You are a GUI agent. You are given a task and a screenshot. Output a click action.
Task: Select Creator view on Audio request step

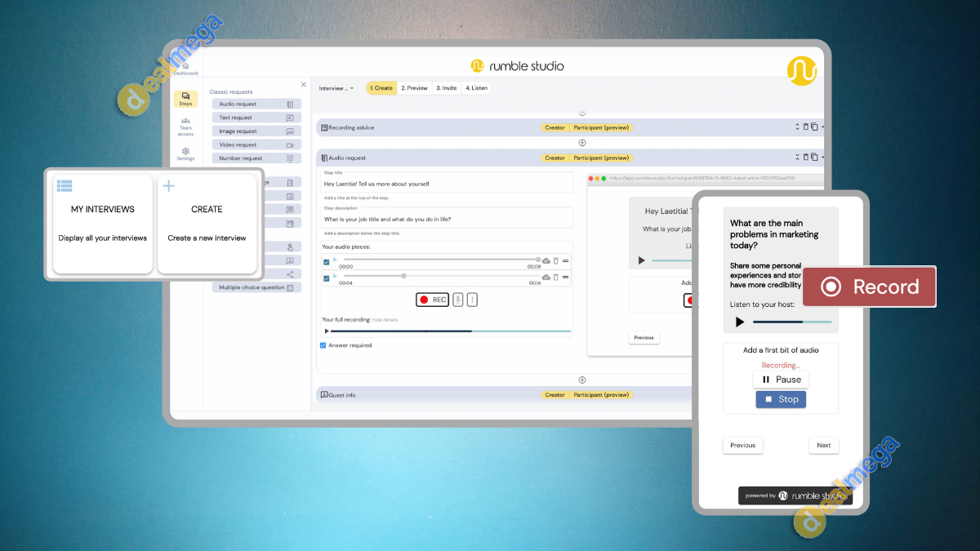(x=555, y=158)
